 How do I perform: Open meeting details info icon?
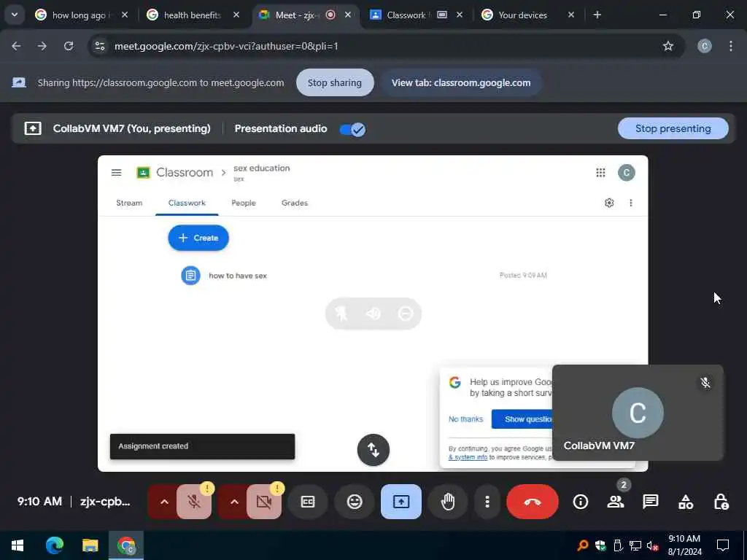[580, 502]
